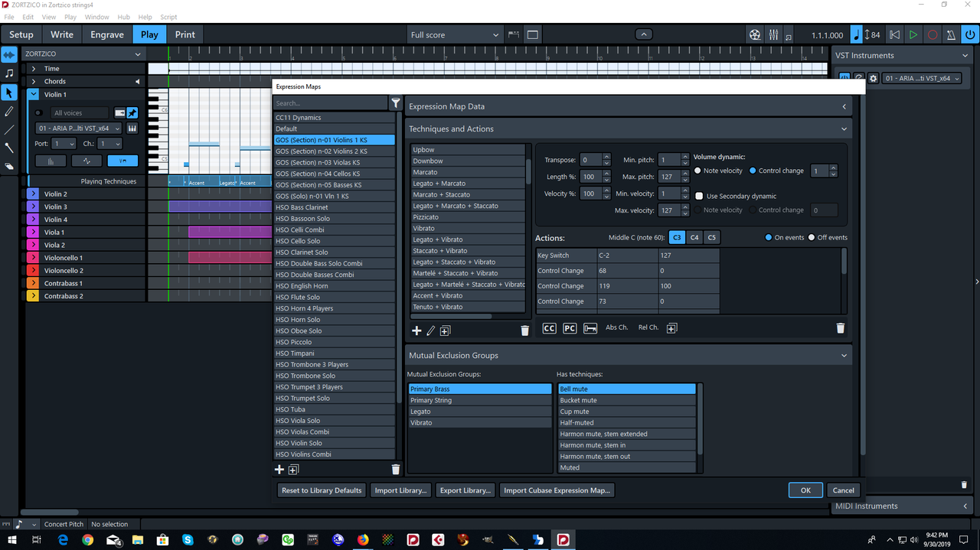
Task: Toggle the Violin 1 voices switch
Action: click(x=39, y=112)
